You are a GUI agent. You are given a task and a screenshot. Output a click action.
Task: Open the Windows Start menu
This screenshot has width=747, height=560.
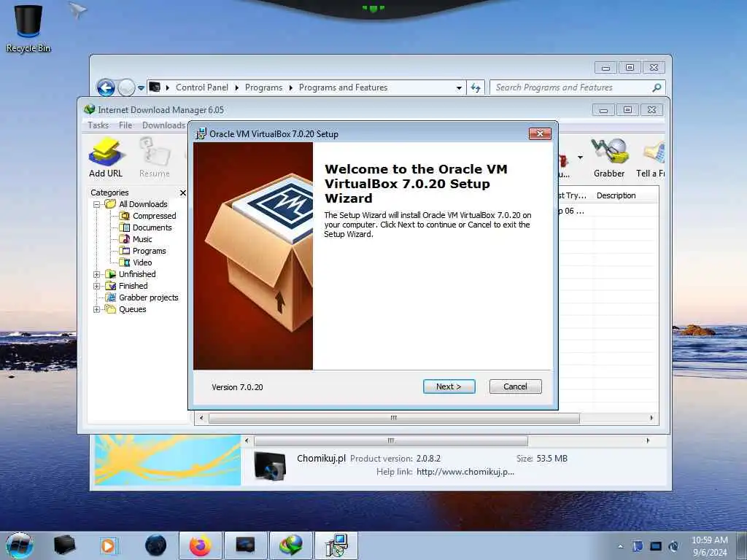(20, 545)
